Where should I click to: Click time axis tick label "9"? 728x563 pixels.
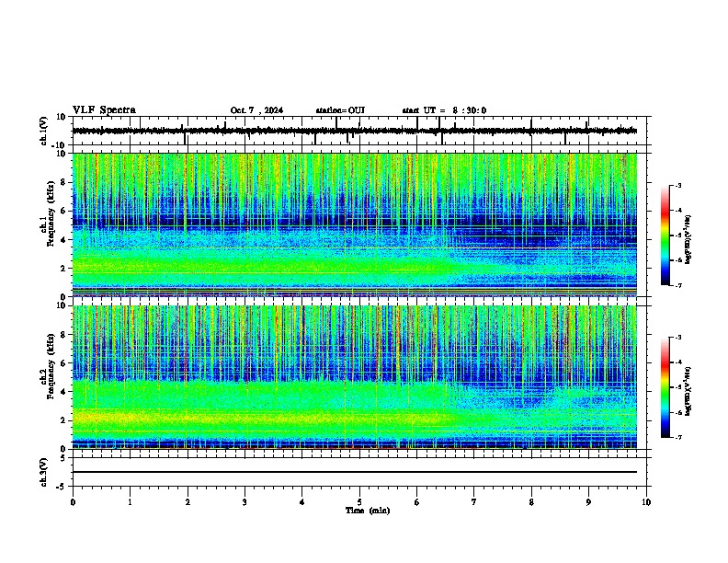point(588,502)
